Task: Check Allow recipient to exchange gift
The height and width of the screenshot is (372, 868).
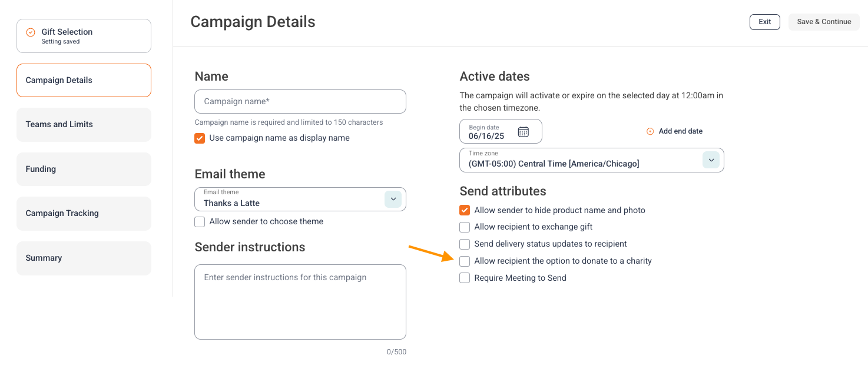Action: coord(465,227)
